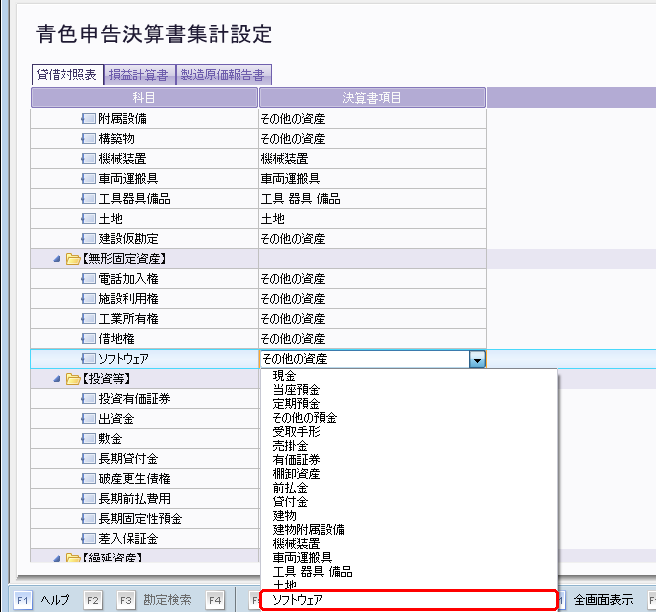Switch to the 損益計算書 tab
The image size is (656, 612).
(x=138, y=75)
